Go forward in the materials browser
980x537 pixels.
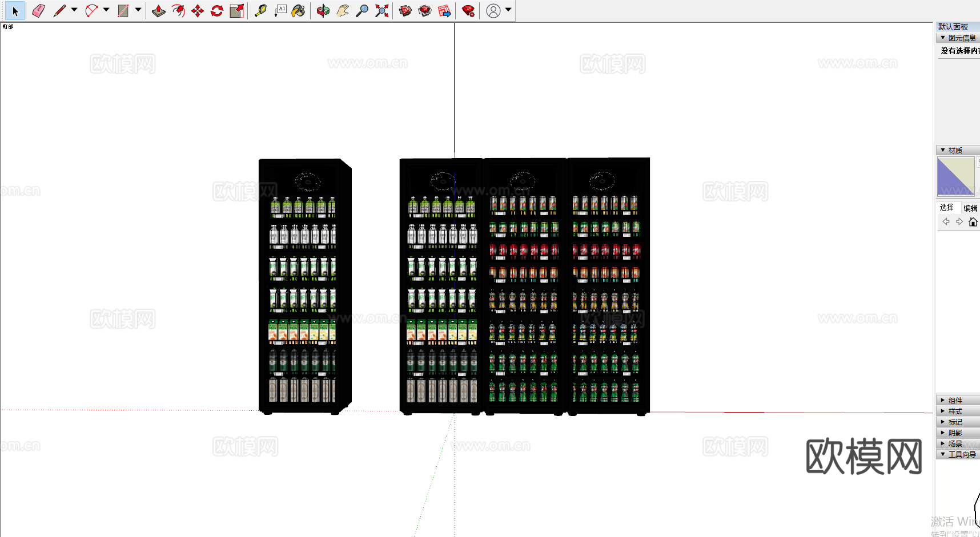[959, 222]
